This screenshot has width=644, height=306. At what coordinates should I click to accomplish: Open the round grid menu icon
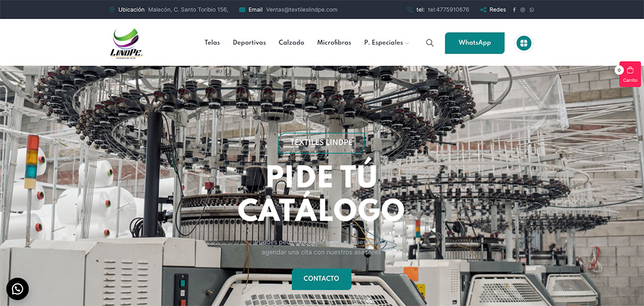coord(524,43)
